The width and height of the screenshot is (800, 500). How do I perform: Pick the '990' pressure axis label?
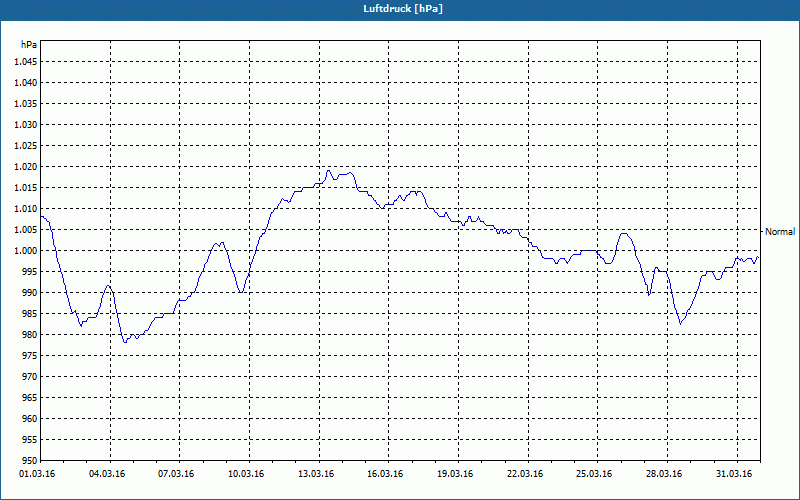point(31,293)
